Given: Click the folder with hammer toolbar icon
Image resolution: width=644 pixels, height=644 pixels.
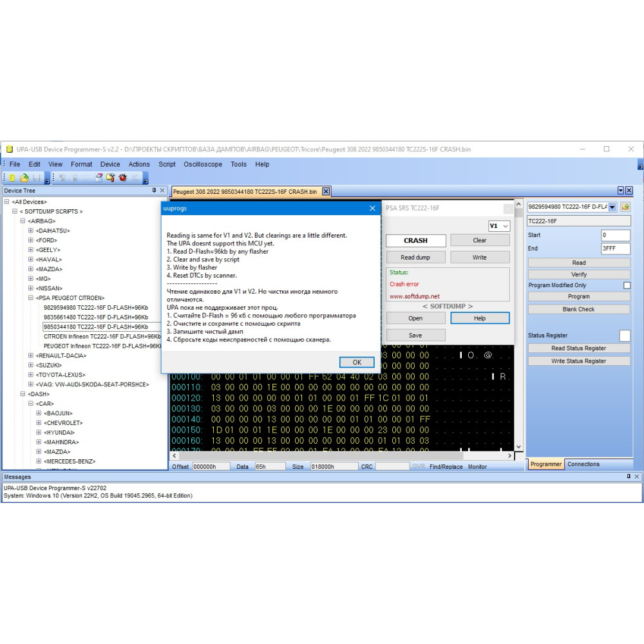Looking at the screenshot, I should [111, 178].
